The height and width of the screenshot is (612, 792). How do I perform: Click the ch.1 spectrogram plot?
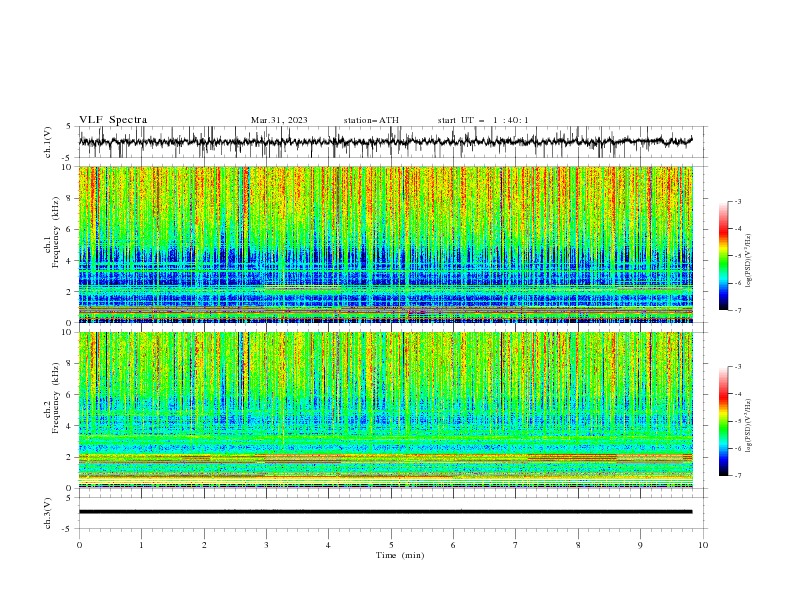click(x=386, y=244)
